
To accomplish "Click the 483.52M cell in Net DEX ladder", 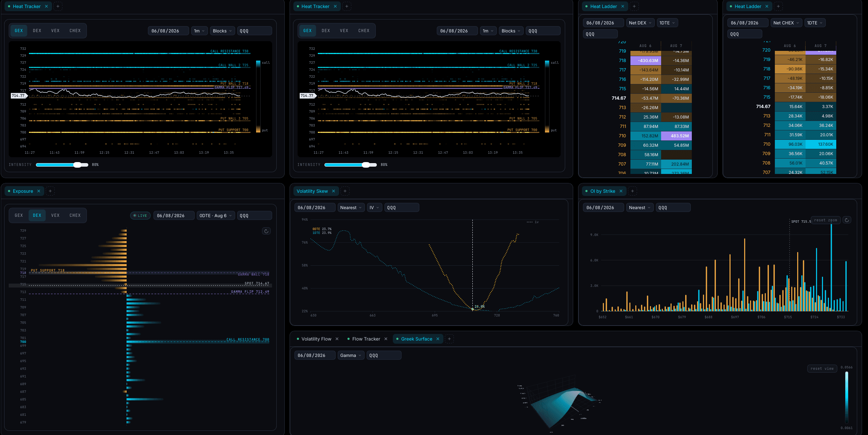I will point(676,136).
